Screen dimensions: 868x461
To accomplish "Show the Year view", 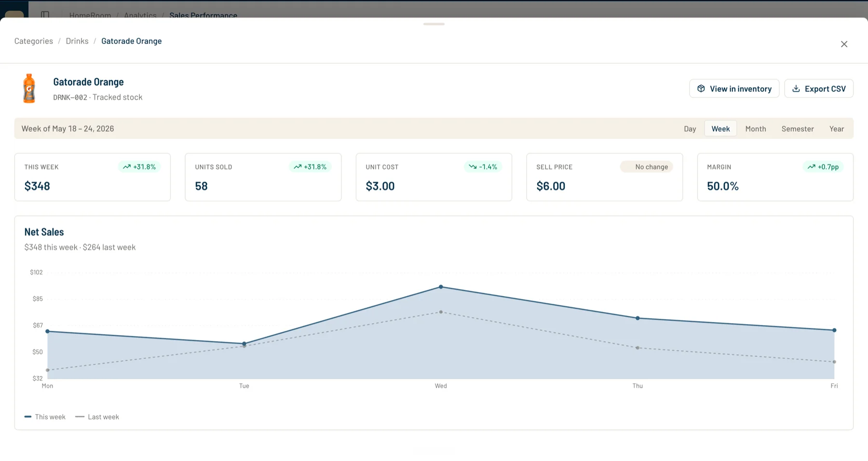I will [x=837, y=129].
